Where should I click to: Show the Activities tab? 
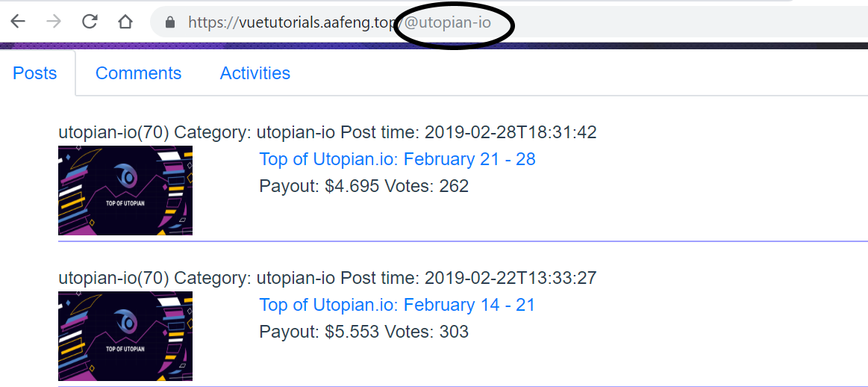coord(255,73)
